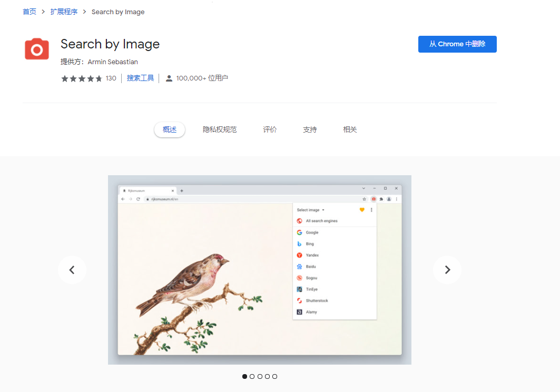Open the 支持 support tab
Viewport: 560px width, 392px height.
click(x=310, y=129)
